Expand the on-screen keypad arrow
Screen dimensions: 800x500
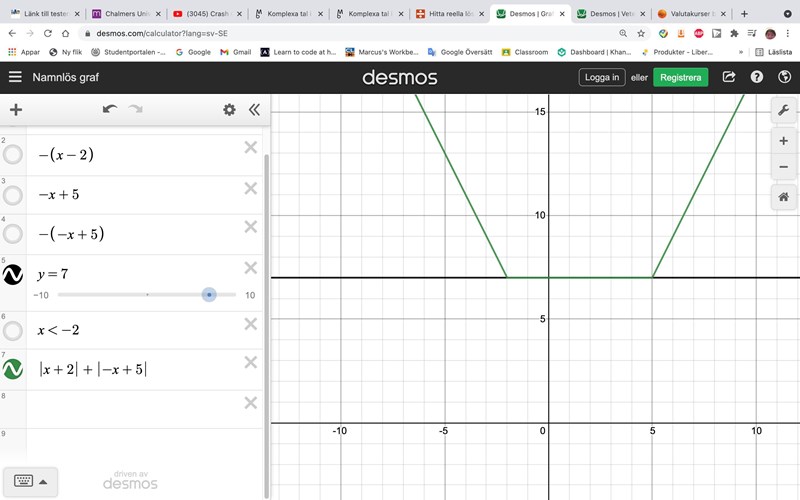tap(42, 480)
